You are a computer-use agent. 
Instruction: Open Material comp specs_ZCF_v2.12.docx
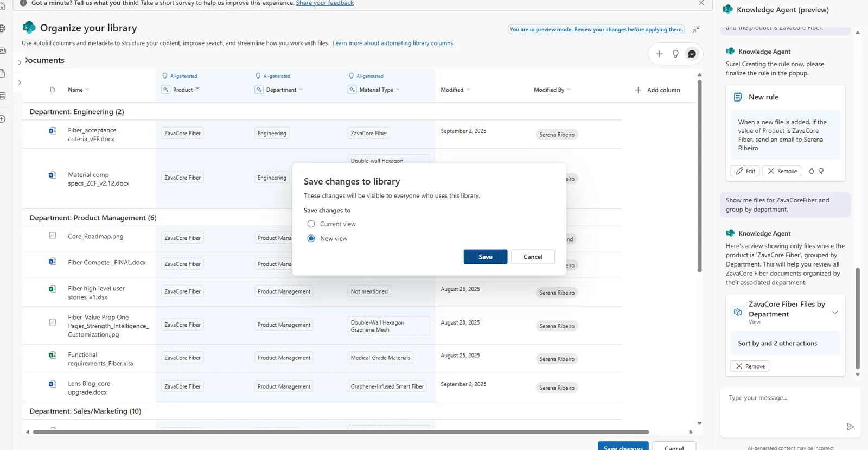pos(99,179)
